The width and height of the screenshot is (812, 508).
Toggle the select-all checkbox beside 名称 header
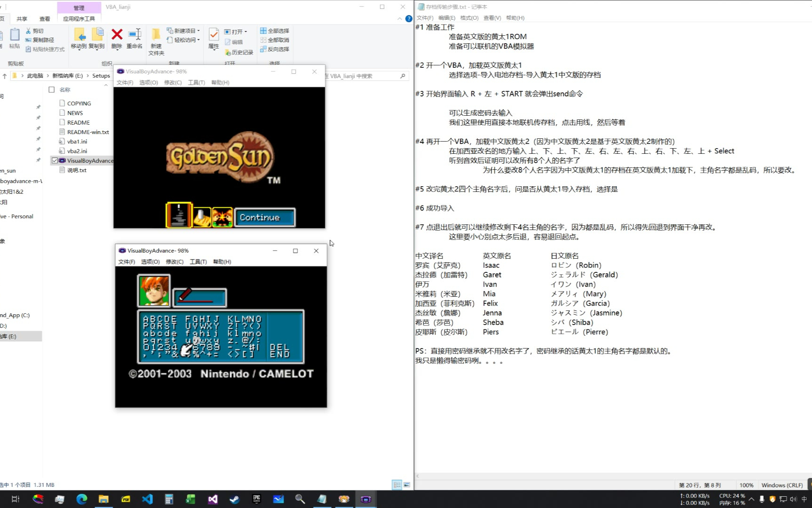(x=52, y=89)
